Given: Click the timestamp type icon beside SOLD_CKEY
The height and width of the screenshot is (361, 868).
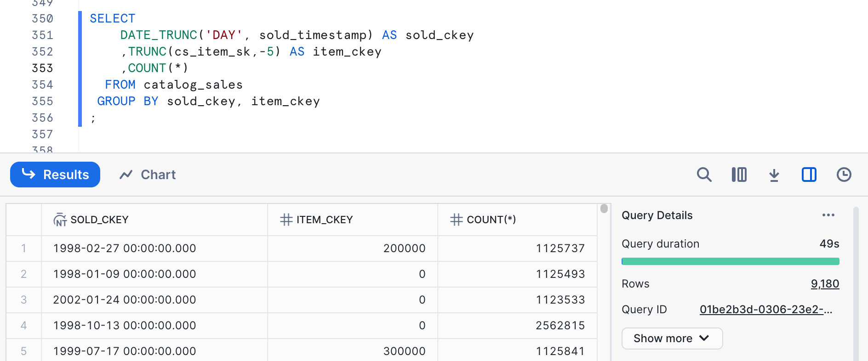Looking at the screenshot, I should 60,220.
